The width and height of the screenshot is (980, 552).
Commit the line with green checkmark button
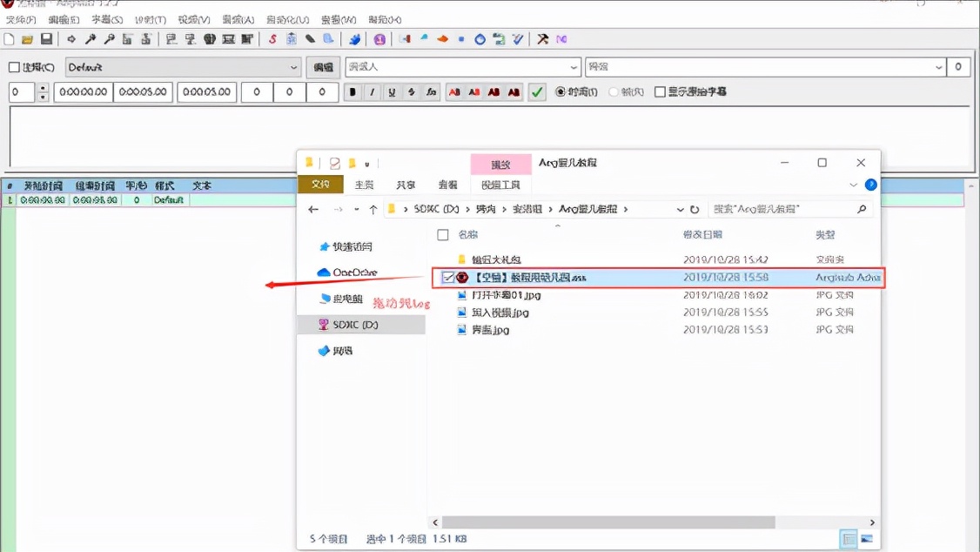coord(536,92)
